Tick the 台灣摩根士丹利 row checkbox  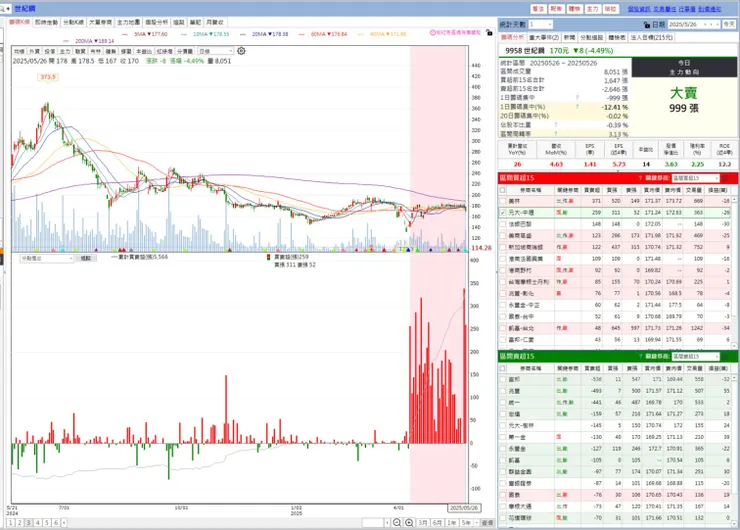(x=503, y=282)
